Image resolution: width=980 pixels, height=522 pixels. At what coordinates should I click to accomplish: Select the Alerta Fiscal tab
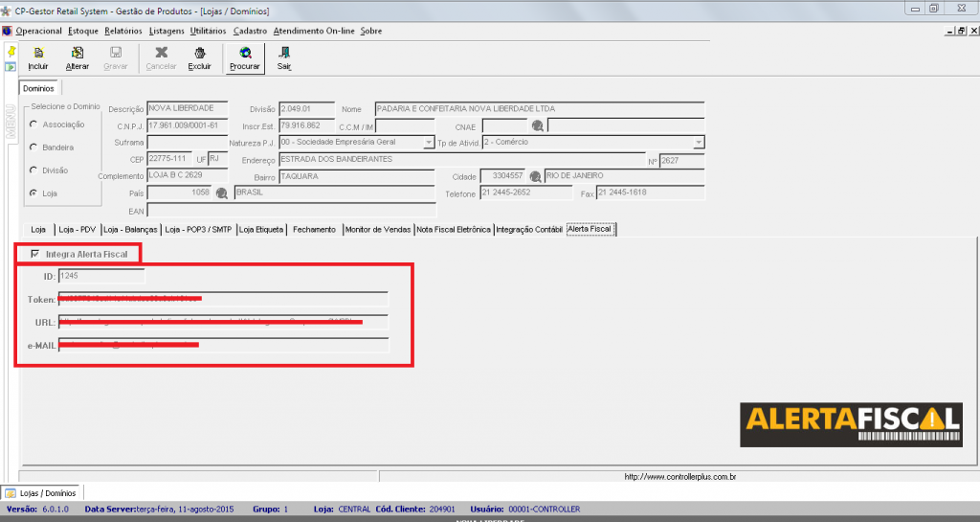(590, 229)
